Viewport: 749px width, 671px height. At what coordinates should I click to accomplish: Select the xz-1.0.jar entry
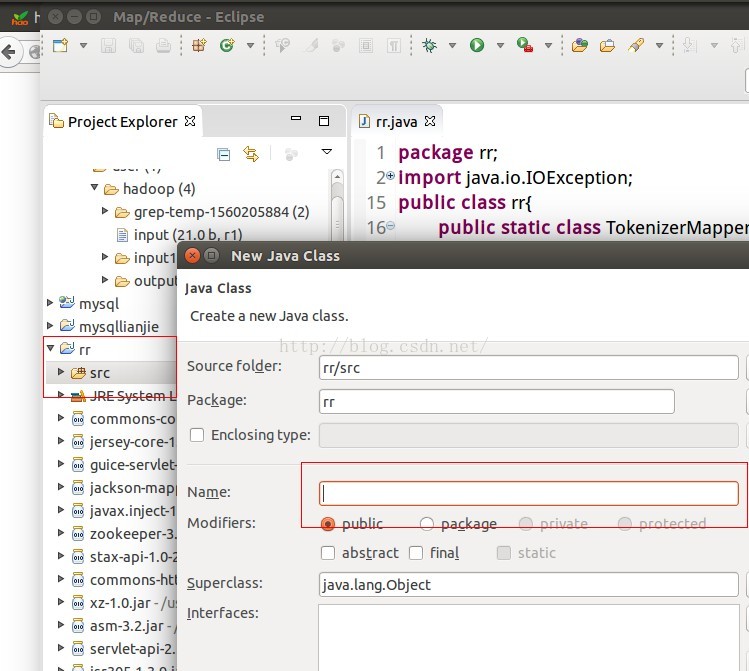point(125,603)
